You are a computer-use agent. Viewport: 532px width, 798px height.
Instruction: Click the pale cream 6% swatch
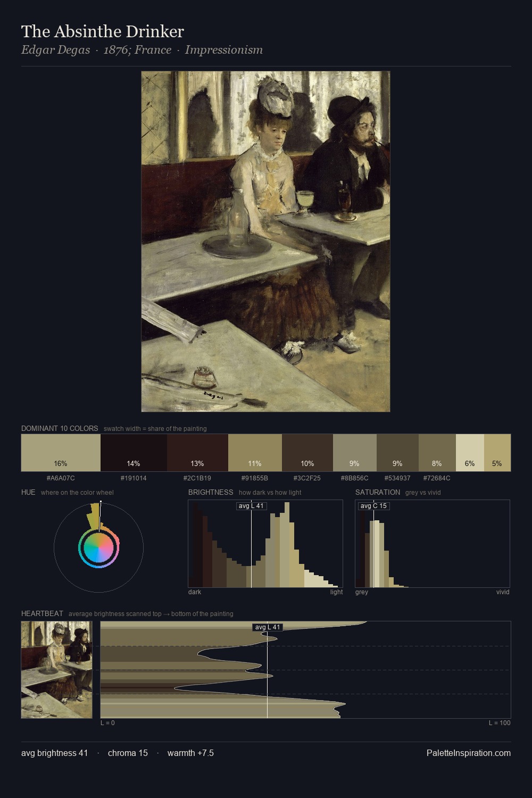470,453
